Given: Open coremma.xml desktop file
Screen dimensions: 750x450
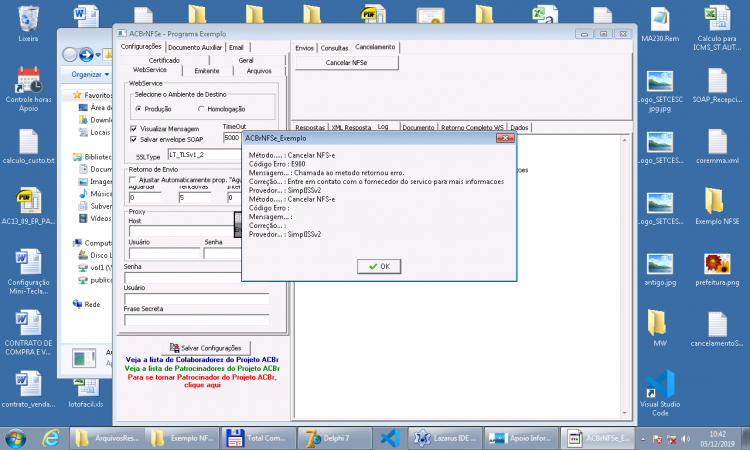Looking at the screenshot, I should click(717, 146).
